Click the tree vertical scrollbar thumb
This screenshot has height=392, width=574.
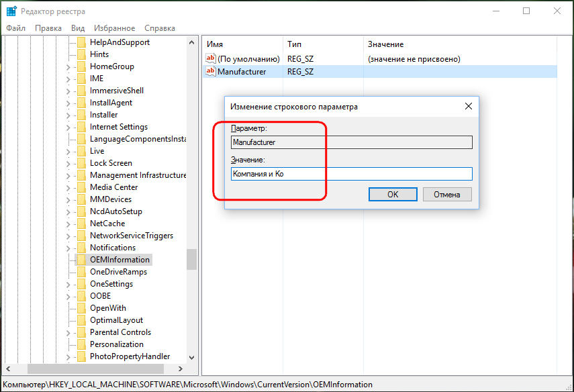click(191, 260)
